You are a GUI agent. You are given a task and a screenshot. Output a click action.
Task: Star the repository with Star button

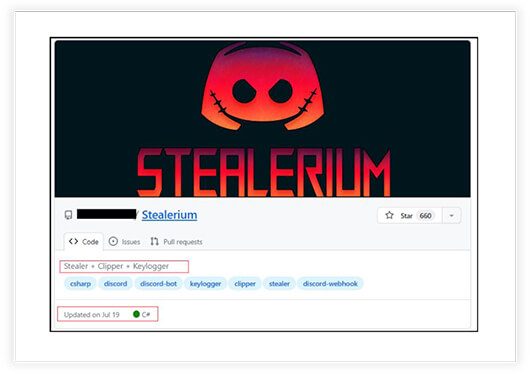[x=410, y=215]
